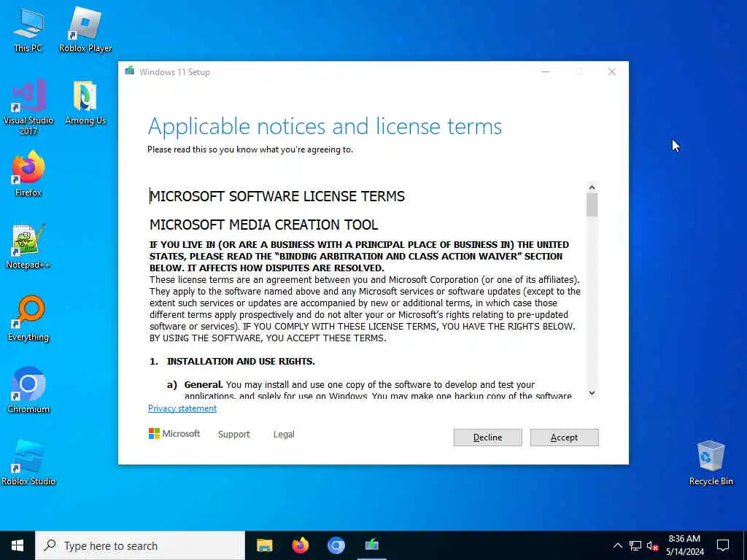Close the Windows 11 Setup window
Viewport: 747px width, 560px height.
tap(612, 71)
